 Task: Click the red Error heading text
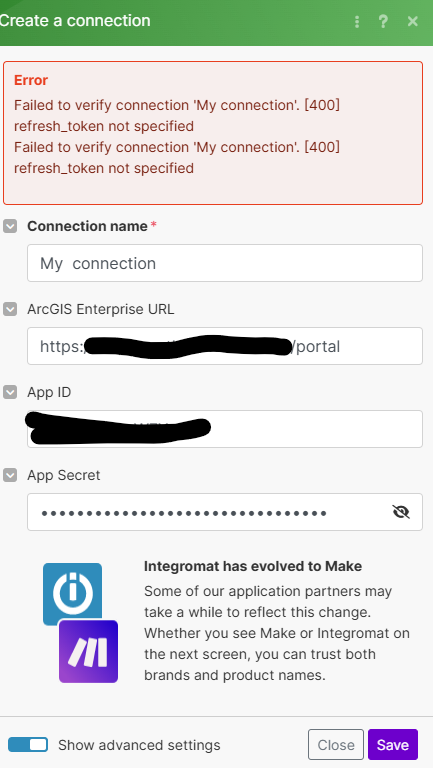(x=31, y=80)
